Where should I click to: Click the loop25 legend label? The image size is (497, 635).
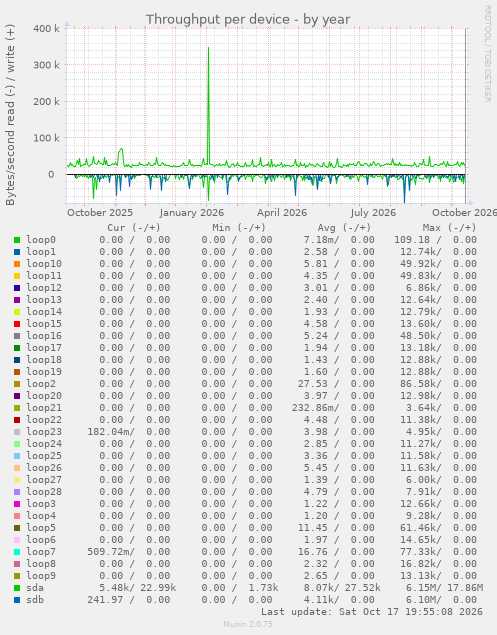pos(44,456)
